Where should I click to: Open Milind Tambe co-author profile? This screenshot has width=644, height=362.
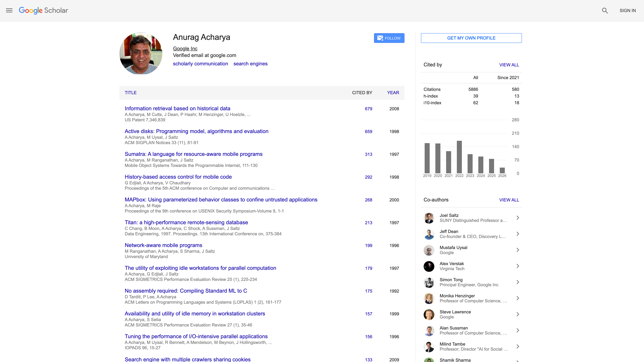click(452, 344)
